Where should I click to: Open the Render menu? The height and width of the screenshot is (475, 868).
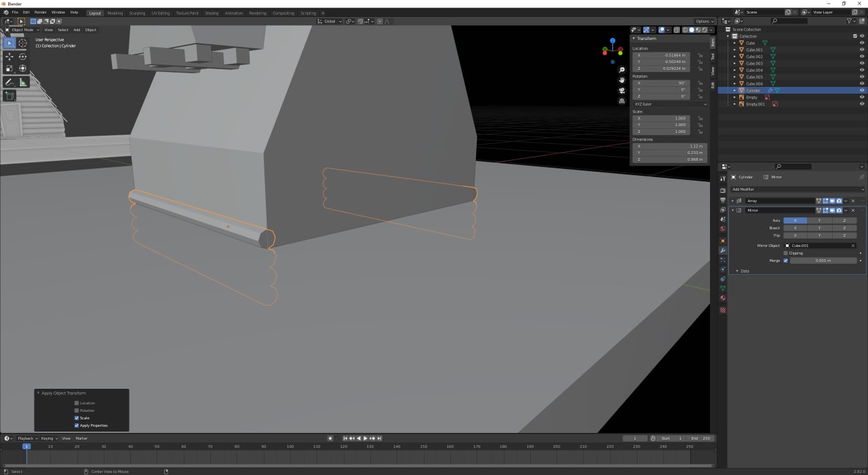(41, 12)
